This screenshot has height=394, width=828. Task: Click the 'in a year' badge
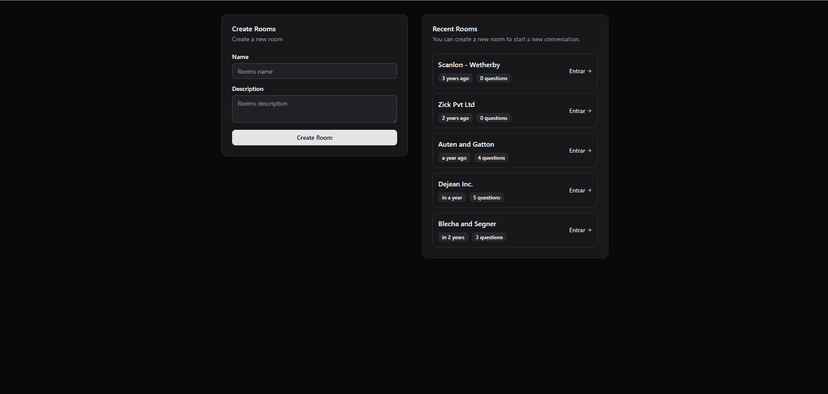tap(452, 198)
